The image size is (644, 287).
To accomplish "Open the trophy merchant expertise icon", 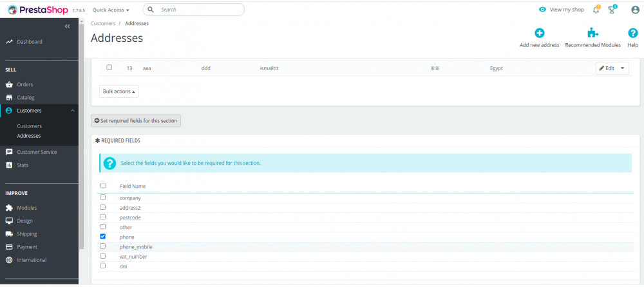I will click(x=612, y=10).
